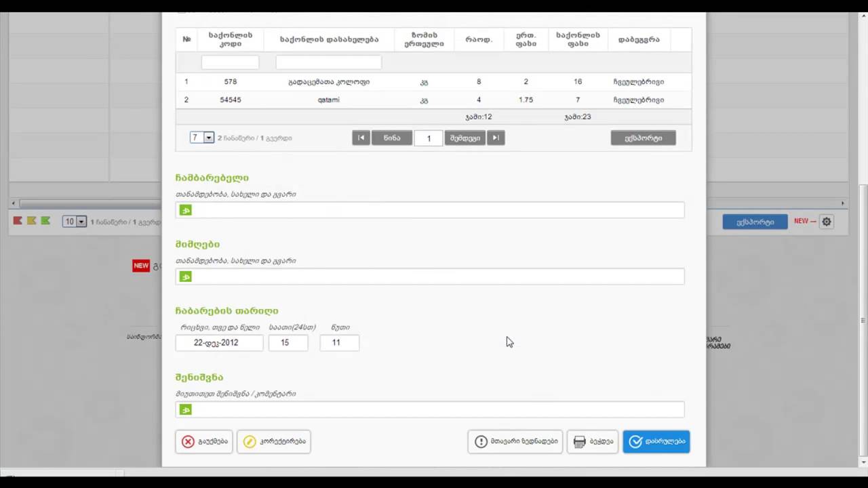Sort by საქონლის ფასი column header

(x=578, y=39)
